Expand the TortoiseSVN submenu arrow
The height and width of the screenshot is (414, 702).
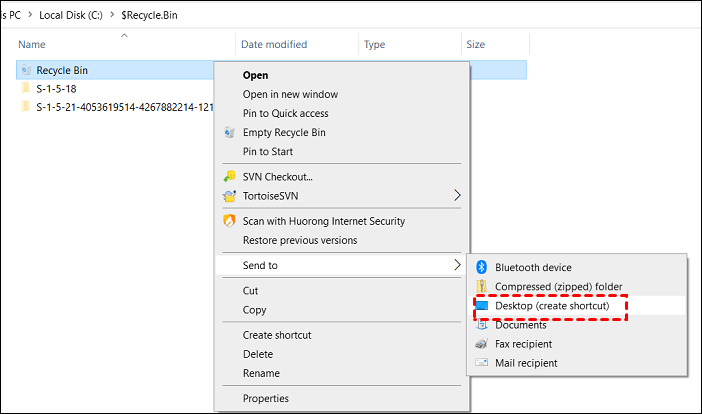click(458, 196)
